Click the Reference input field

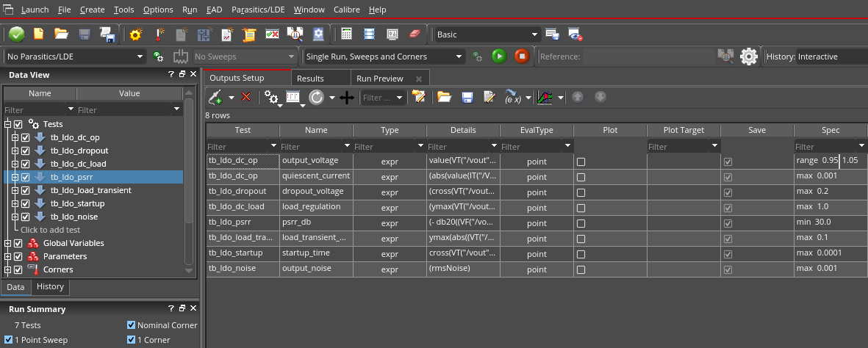pyautogui.click(x=649, y=57)
